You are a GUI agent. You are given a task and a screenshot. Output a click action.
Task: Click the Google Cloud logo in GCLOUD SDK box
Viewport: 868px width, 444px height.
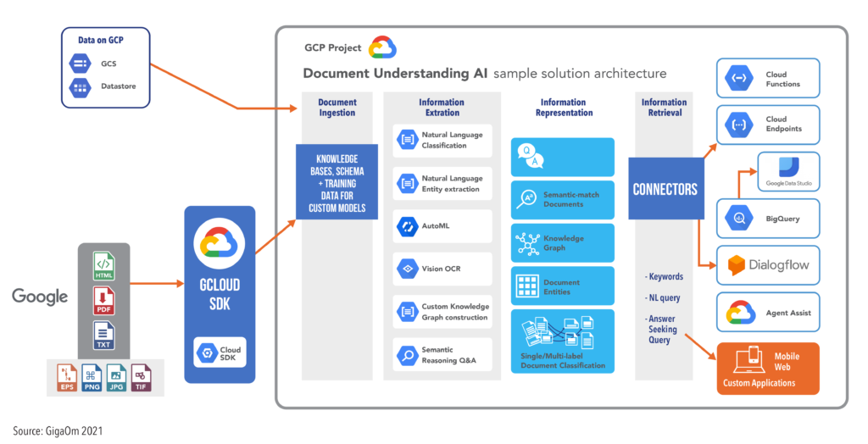pyautogui.click(x=220, y=243)
